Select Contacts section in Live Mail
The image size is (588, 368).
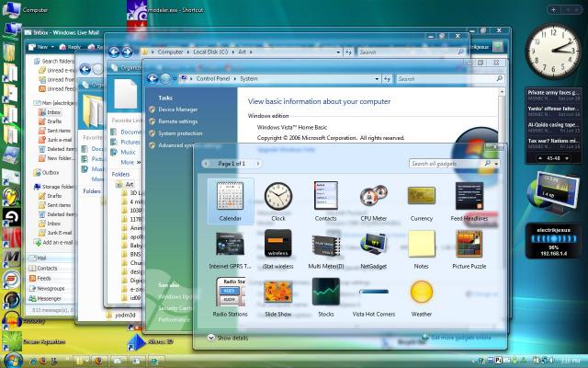pos(51,268)
